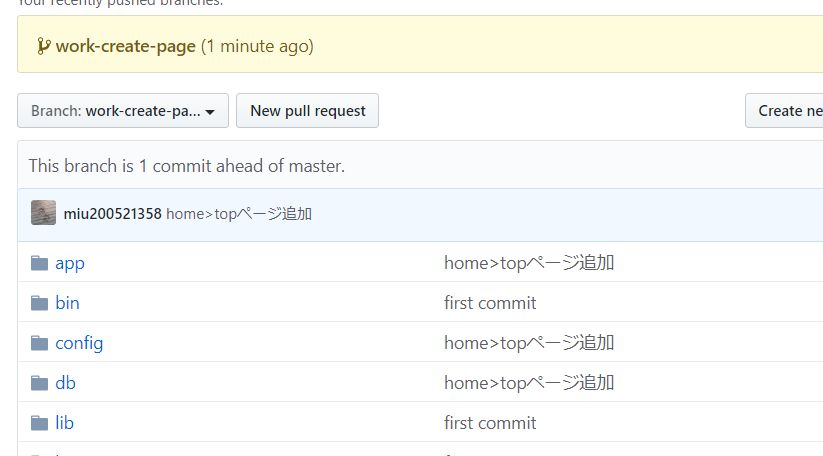The height and width of the screenshot is (456, 823).
Task: Click the folder icon next to config
Action: point(39,343)
